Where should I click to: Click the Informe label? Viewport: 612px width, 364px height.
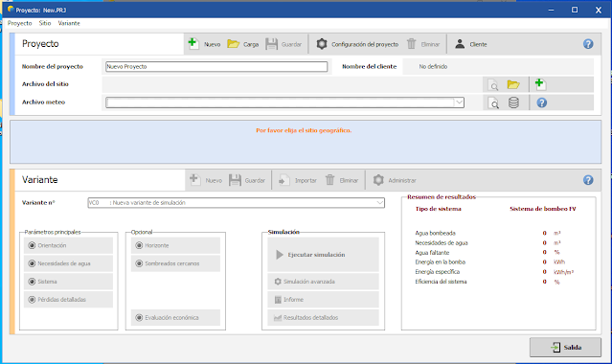point(293,300)
